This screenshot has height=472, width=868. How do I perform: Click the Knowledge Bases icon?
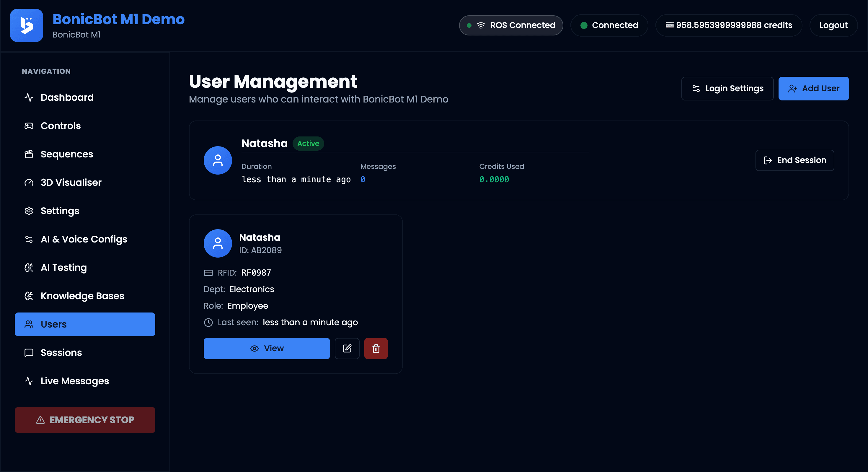point(29,296)
